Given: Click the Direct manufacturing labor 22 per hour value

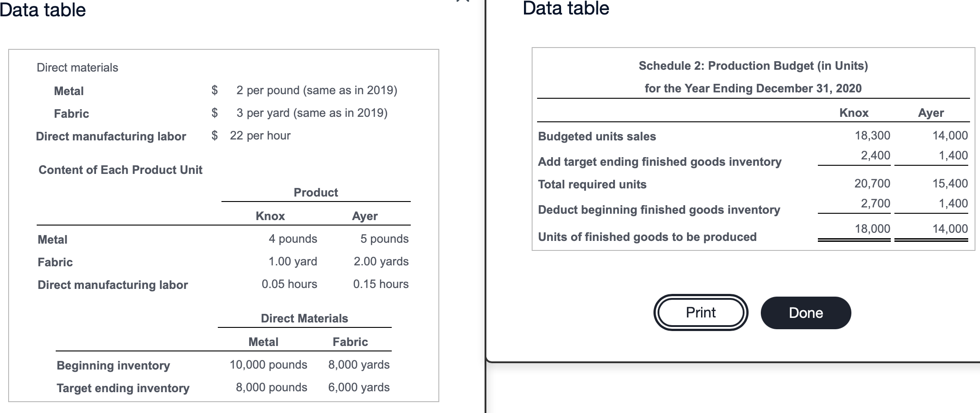Looking at the screenshot, I should click(260, 135).
